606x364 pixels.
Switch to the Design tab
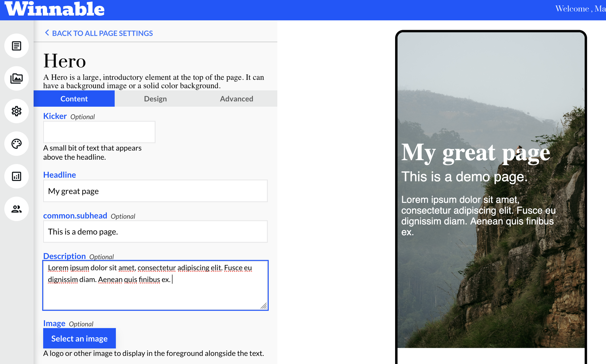[155, 99]
